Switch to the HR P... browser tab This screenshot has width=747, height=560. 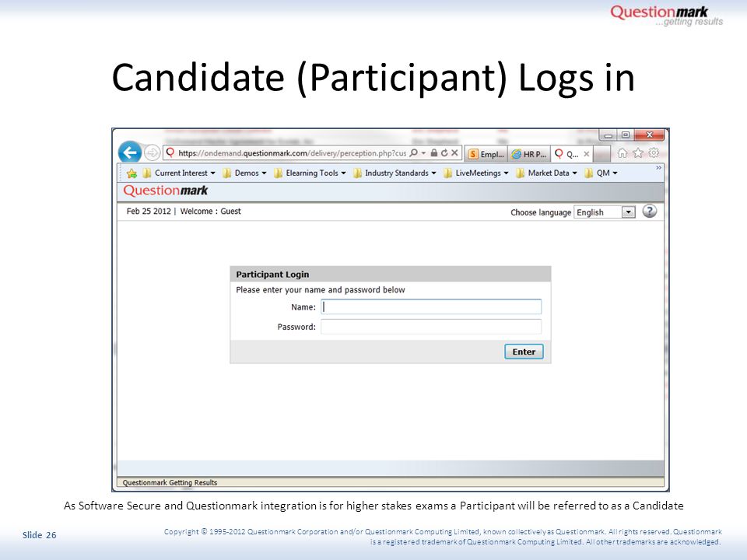[x=529, y=154]
